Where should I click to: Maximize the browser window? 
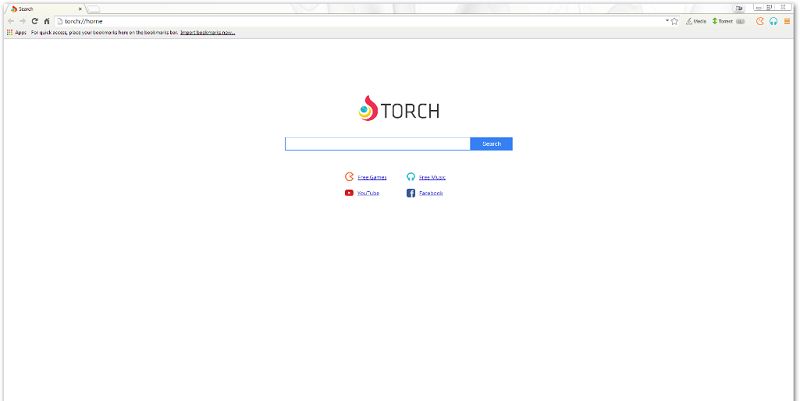(770, 7)
